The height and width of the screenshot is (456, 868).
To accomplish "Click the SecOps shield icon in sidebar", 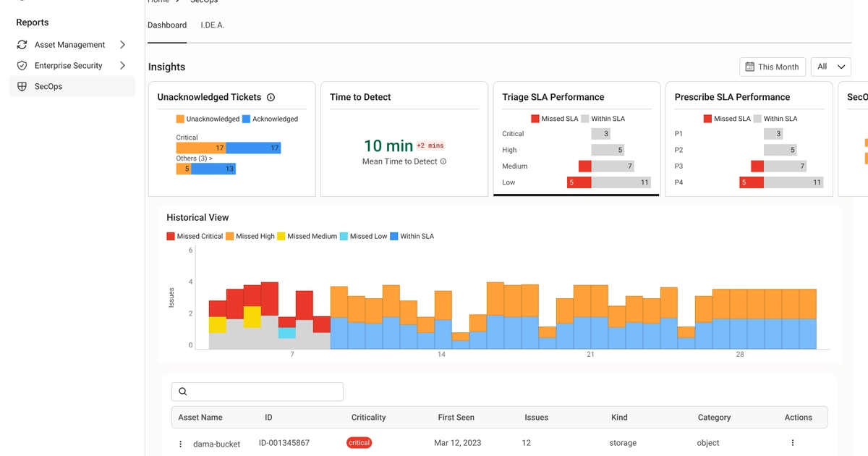I will coord(22,87).
